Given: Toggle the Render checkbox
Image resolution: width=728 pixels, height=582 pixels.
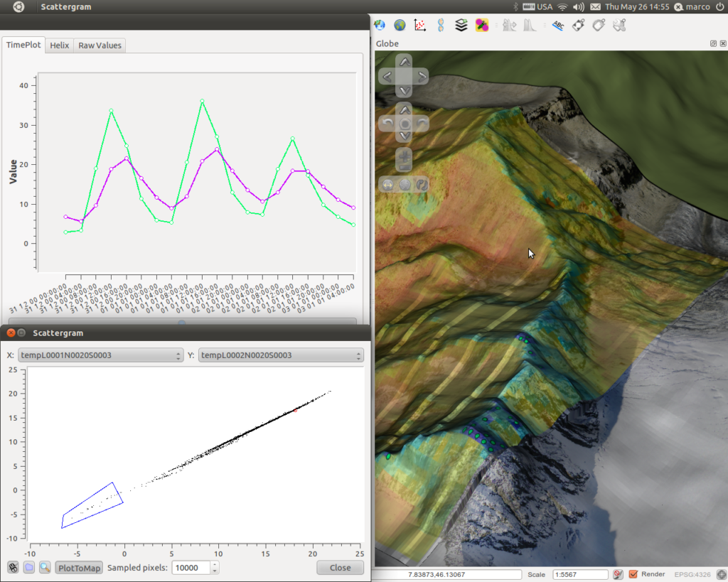Looking at the screenshot, I should coord(633,574).
